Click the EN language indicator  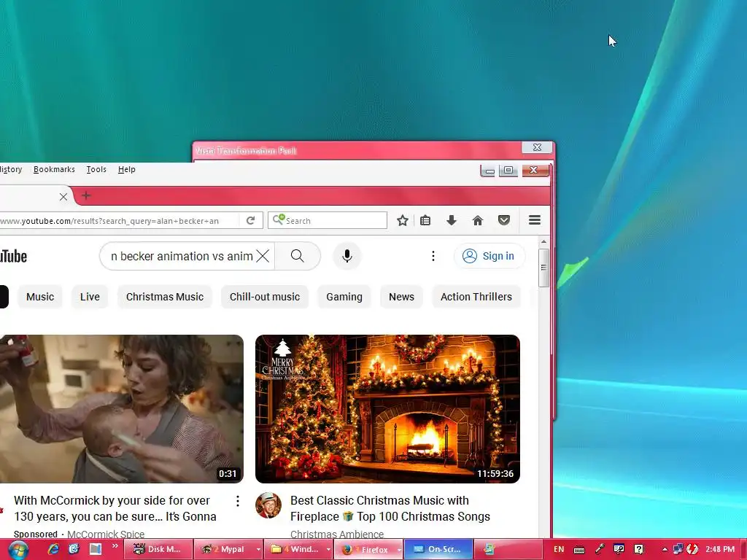(559, 550)
